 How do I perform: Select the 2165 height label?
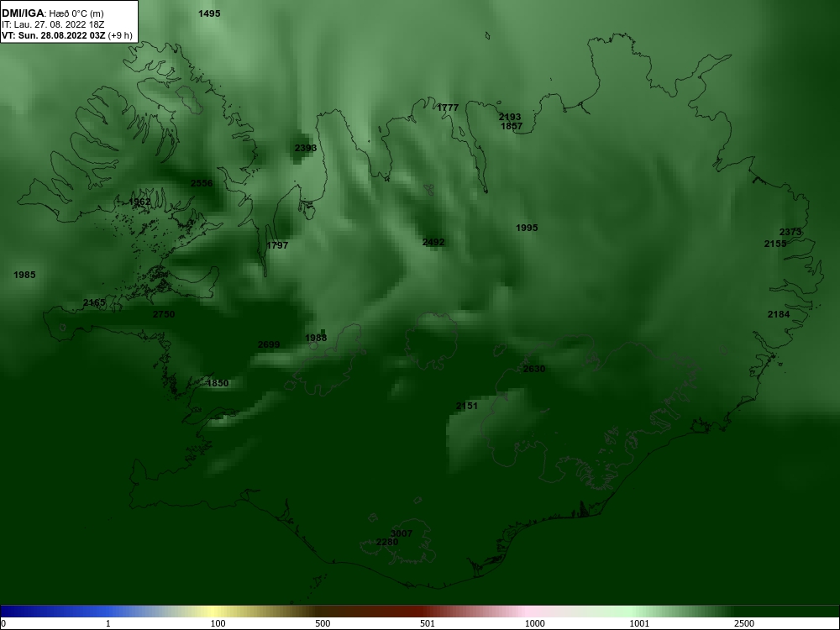(x=94, y=302)
